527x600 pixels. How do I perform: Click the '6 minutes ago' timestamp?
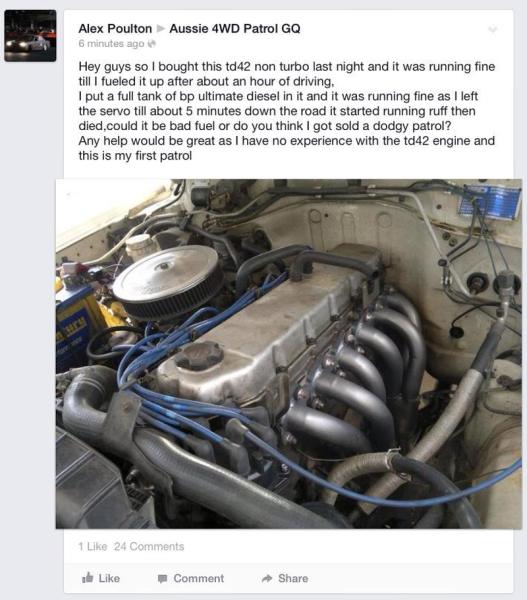[x=111, y=44]
